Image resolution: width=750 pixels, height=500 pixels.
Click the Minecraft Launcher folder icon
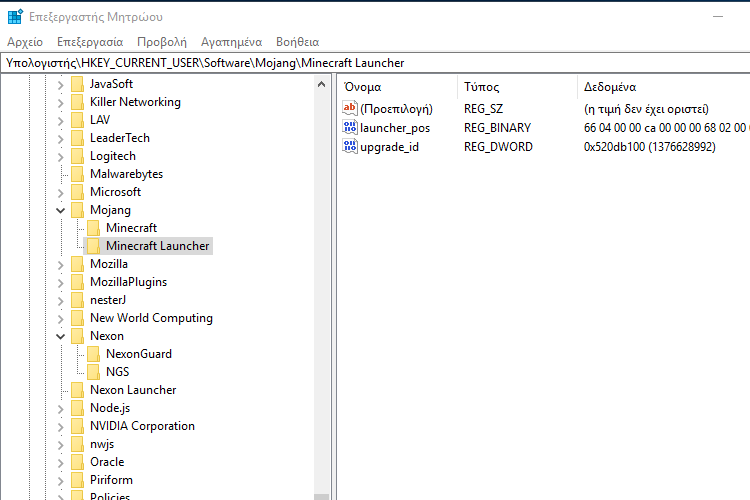(x=94, y=246)
